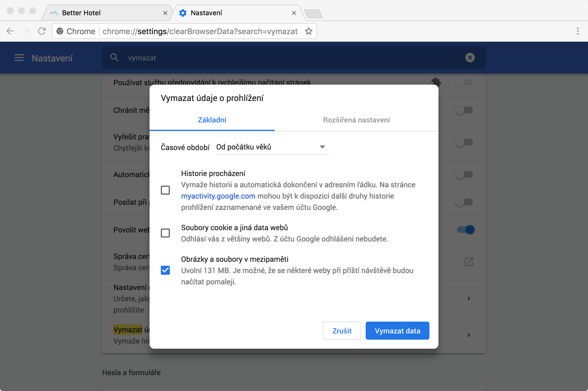The width and height of the screenshot is (588, 391).
Task: Click the browser back arrow
Action: point(10,31)
